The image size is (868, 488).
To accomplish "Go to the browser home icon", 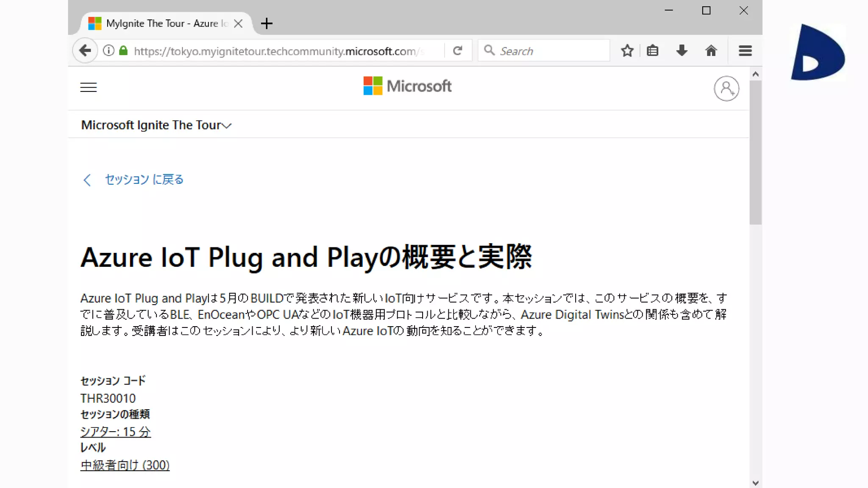I will point(711,51).
